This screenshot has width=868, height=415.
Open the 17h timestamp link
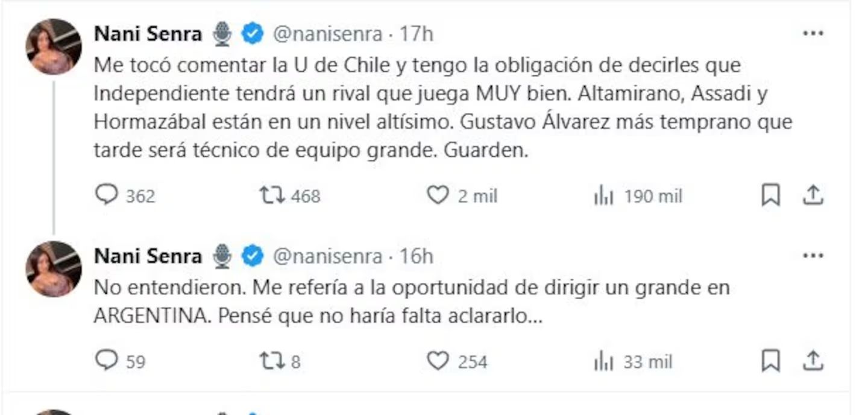pos(417,34)
